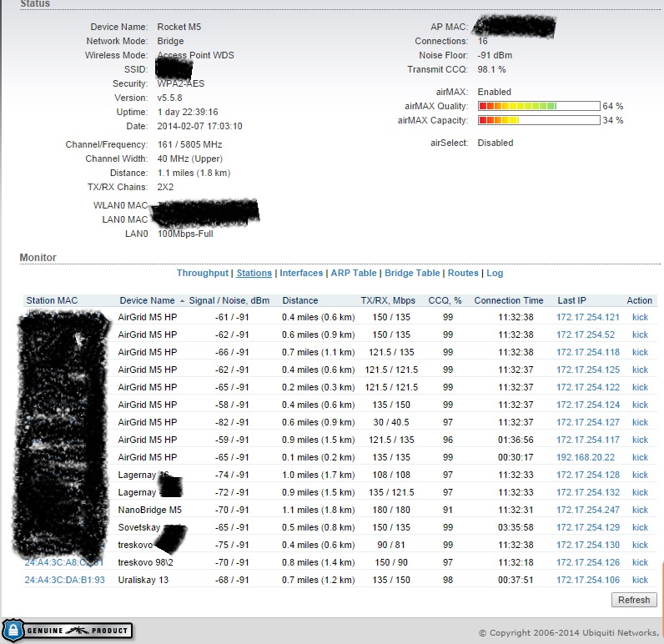Image resolution: width=664 pixels, height=644 pixels.
Task: Select device name Uraliskay 13
Action: pyautogui.click(x=143, y=580)
